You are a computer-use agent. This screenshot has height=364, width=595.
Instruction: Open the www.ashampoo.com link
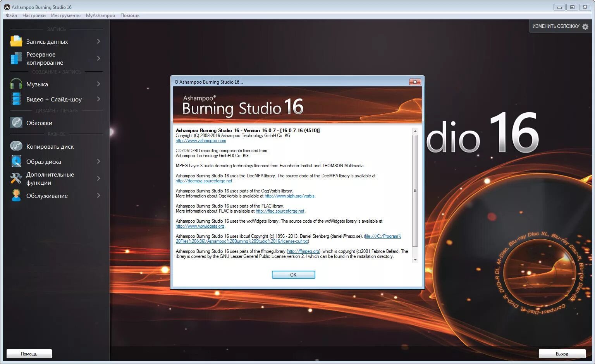[x=201, y=141]
